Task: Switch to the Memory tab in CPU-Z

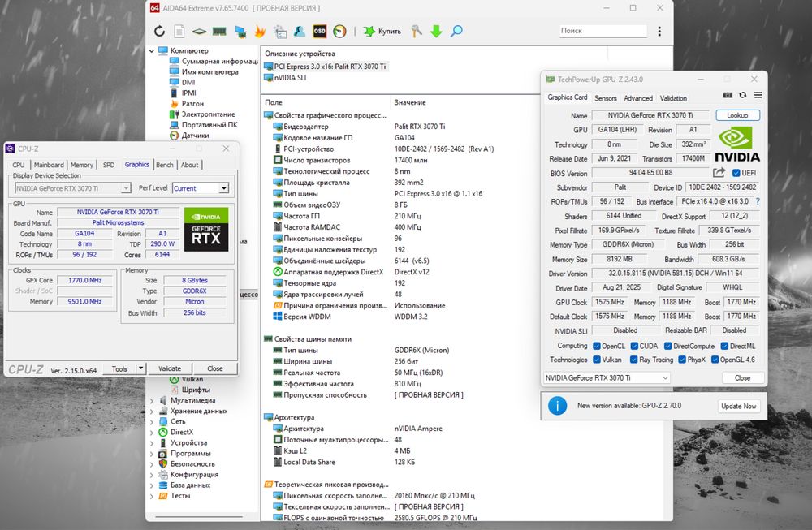Action: [x=82, y=165]
